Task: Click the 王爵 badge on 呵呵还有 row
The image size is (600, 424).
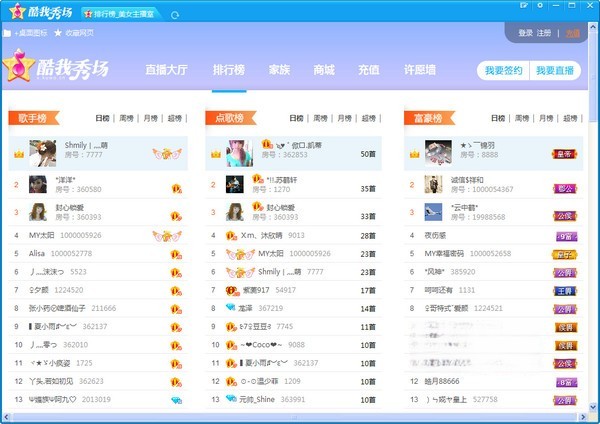Action: pos(565,291)
